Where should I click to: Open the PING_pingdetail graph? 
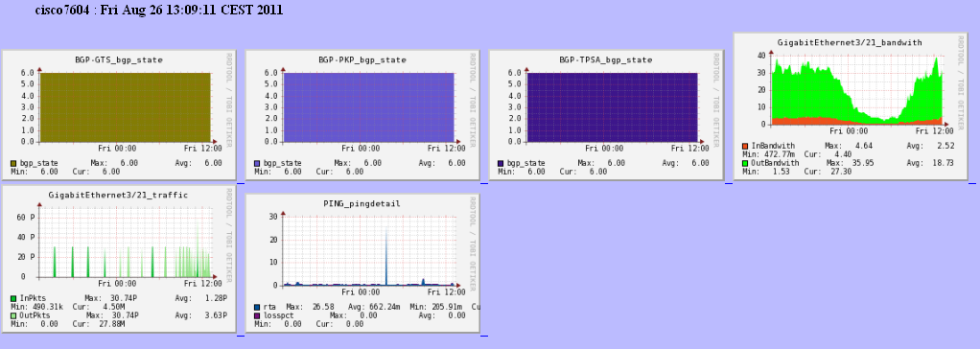point(362,263)
